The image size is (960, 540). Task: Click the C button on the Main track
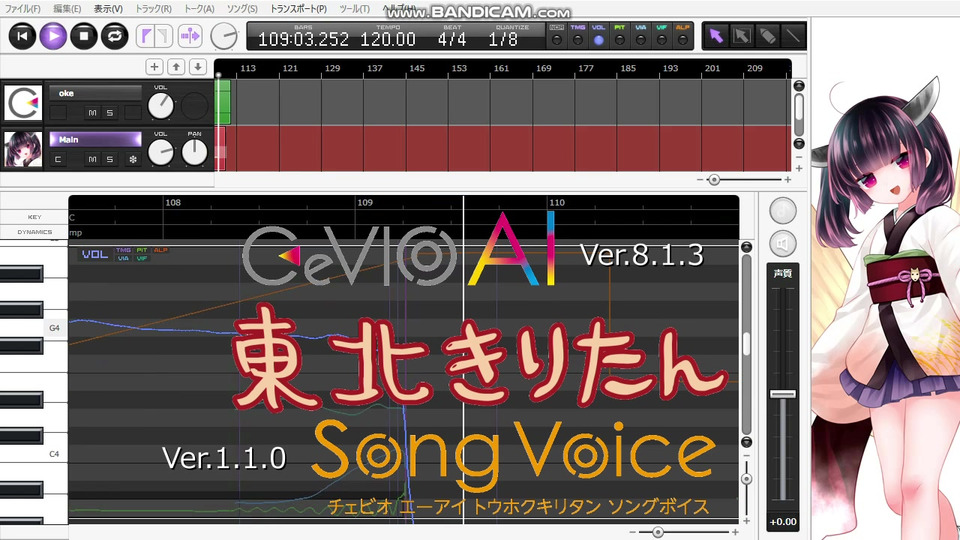tap(58, 159)
